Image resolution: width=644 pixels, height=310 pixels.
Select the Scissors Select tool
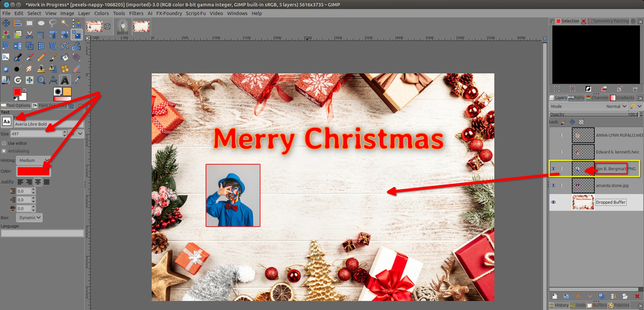click(30, 35)
